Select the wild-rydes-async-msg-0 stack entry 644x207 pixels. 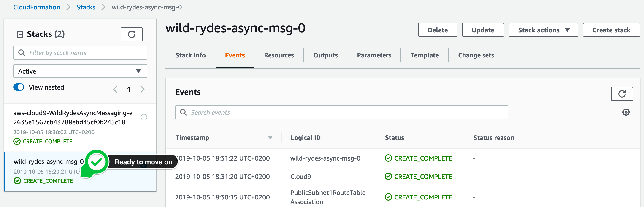tap(80, 172)
